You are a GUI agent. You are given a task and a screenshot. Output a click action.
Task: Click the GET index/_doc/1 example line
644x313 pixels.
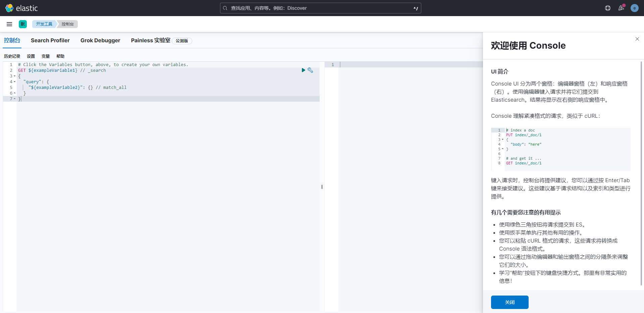pos(524,163)
